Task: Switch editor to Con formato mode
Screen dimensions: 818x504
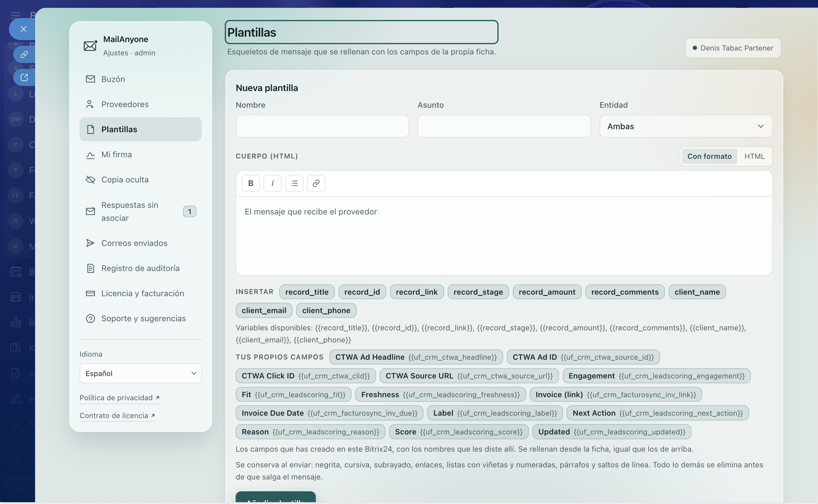Action: (709, 156)
